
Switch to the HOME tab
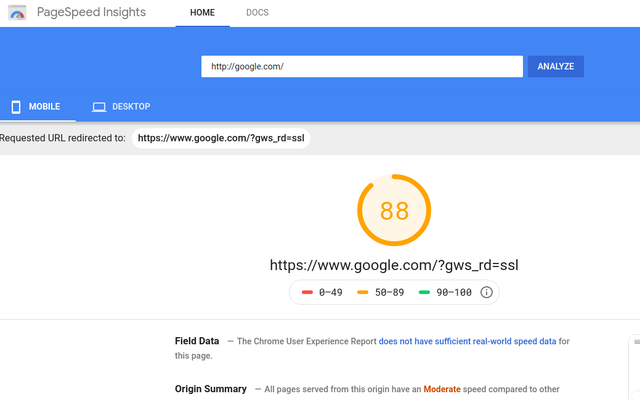202,13
